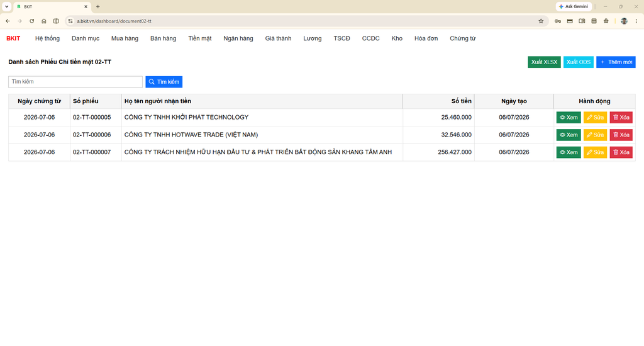Open the extensions menu icon
This screenshot has height=346, width=644.
(606, 21)
